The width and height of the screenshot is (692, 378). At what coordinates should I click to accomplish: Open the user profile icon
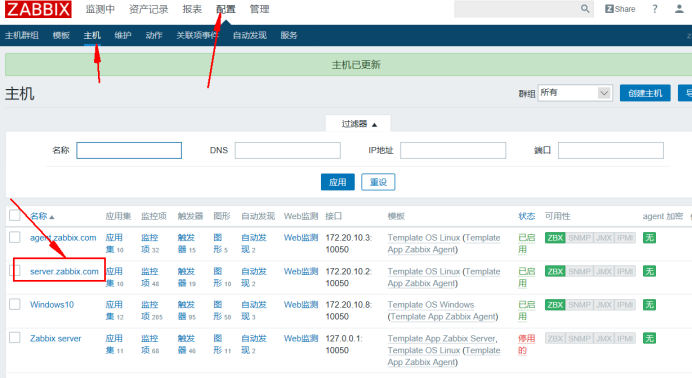[x=679, y=9]
